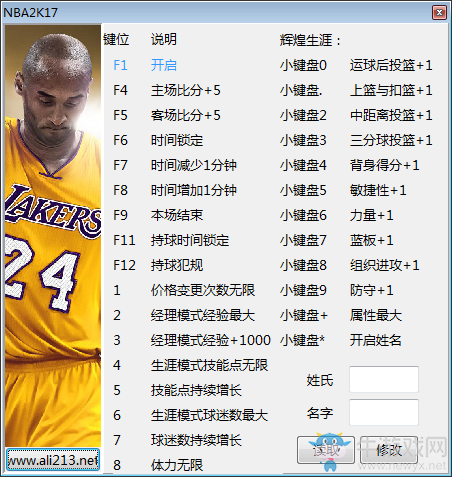The height and width of the screenshot is (477, 452).
Task: Click the 中距离投篮+1 entry
Action: [x=391, y=115]
